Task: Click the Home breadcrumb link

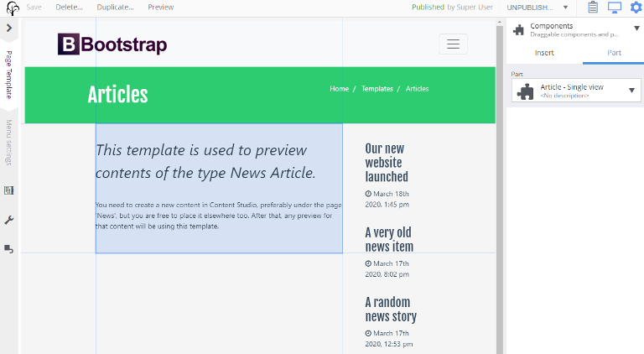Action: pos(339,89)
